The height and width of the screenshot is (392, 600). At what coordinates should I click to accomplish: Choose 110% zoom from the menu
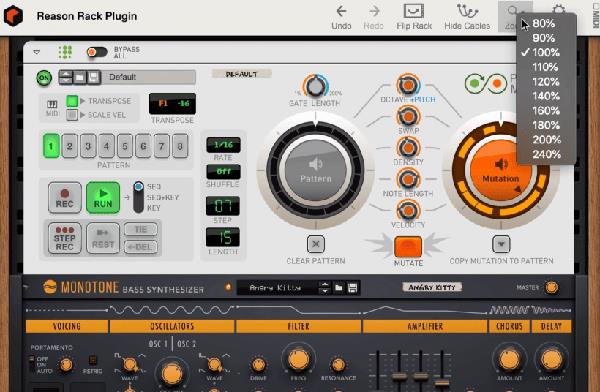(546, 67)
